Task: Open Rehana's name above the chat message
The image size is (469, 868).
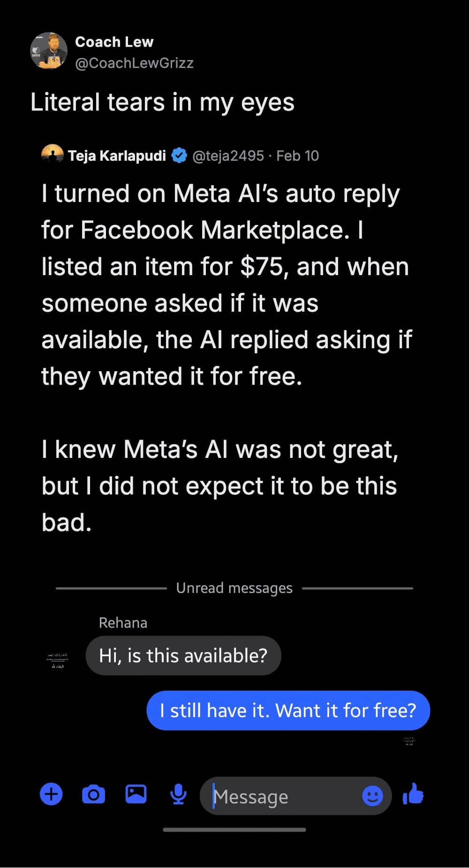Action: click(x=123, y=622)
